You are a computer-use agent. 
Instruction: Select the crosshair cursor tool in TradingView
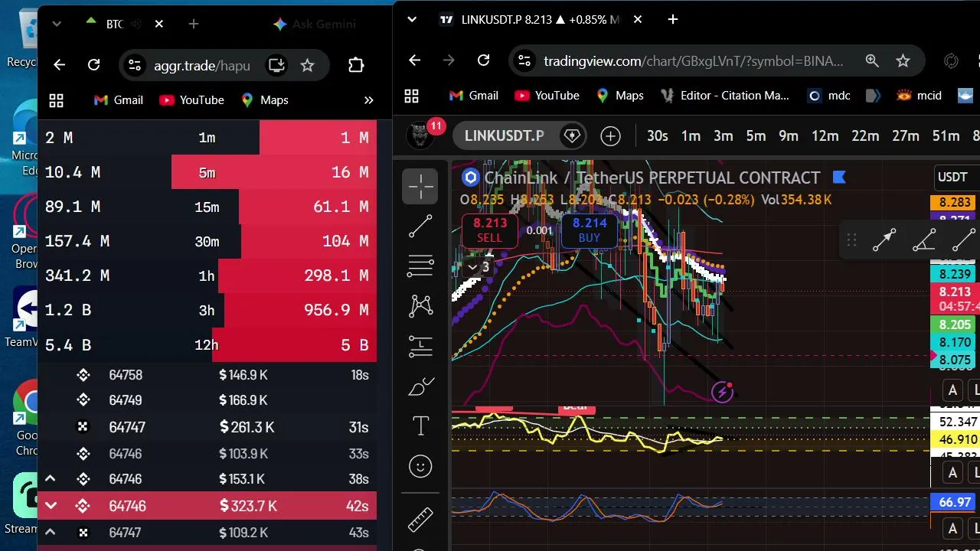[x=420, y=186]
